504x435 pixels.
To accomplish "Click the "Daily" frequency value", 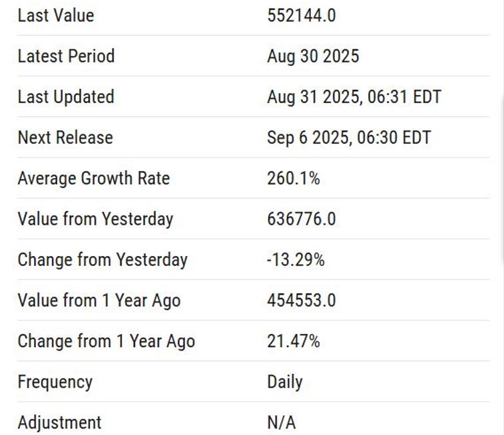I will point(284,382).
